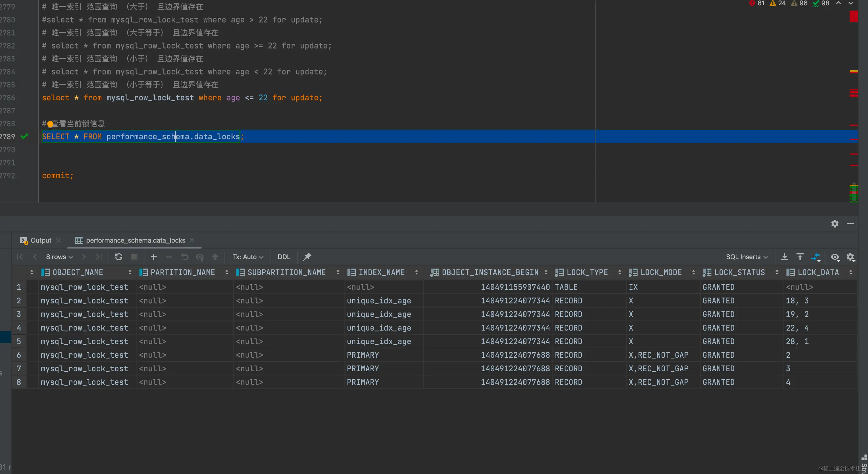
Task: Click the Pin Tab icon
Action: coord(307,257)
